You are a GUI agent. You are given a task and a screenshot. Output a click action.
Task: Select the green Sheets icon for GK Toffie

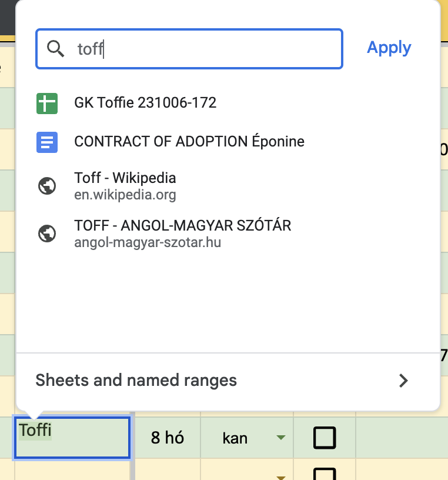(47, 104)
